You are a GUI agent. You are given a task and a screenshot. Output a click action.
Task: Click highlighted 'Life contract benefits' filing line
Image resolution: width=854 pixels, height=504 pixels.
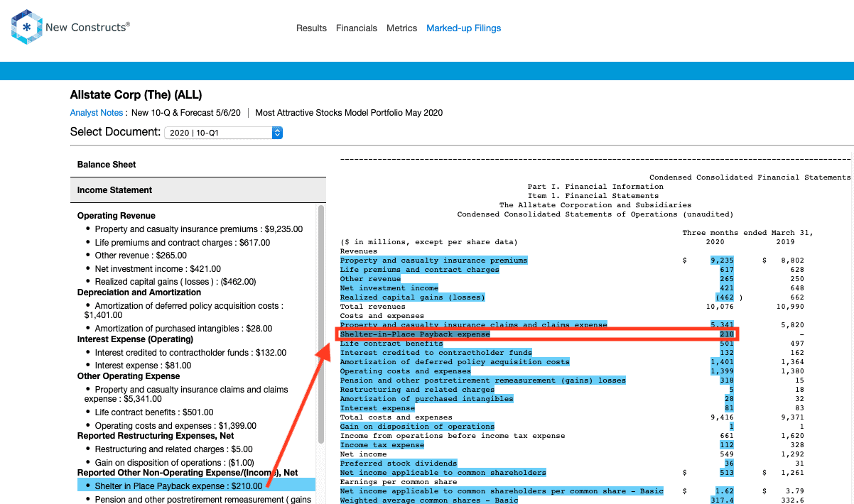point(391,344)
